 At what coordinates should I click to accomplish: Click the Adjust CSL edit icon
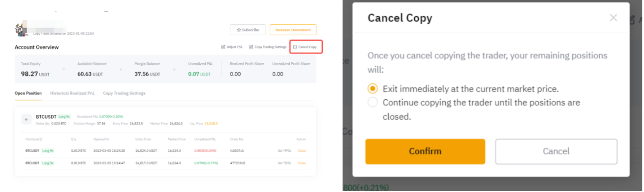coord(223,47)
